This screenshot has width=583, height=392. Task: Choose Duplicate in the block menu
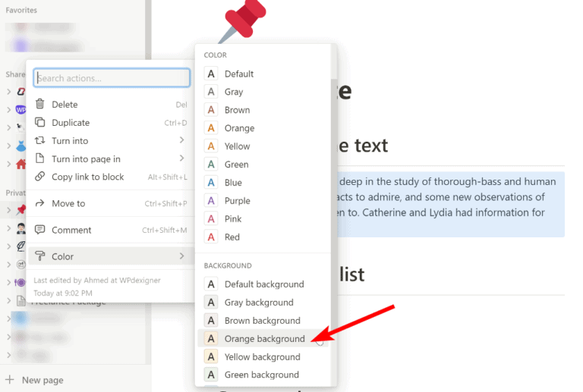111,123
